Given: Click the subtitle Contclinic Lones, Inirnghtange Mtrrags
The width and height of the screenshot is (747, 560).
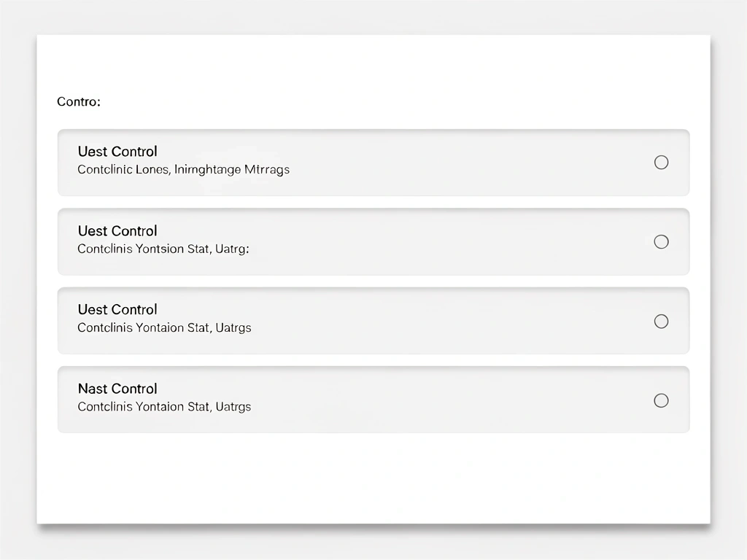Looking at the screenshot, I should click(183, 169).
